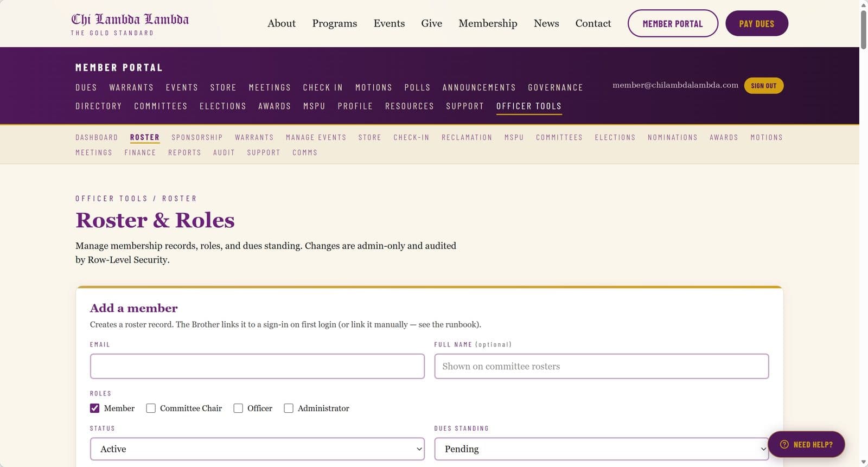
Task: Open the Membership menu item
Action: (488, 23)
